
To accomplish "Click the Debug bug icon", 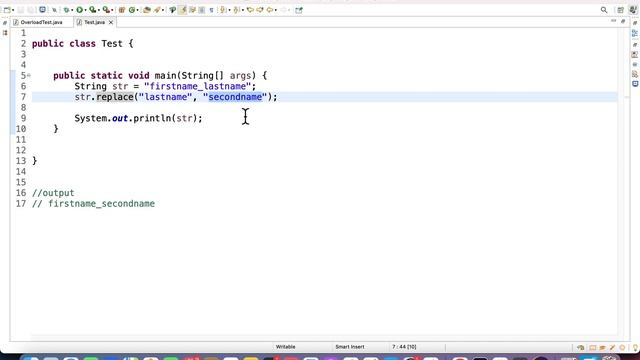I will point(66,10).
